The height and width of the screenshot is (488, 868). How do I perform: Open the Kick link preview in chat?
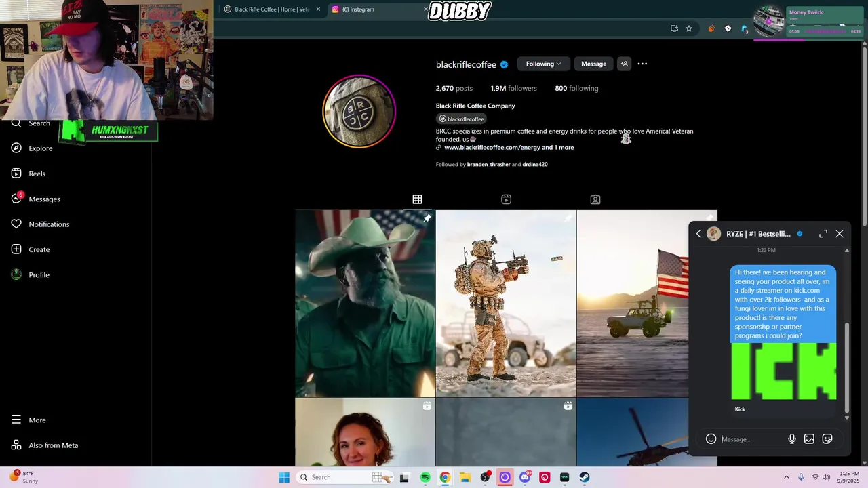(784, 378)
